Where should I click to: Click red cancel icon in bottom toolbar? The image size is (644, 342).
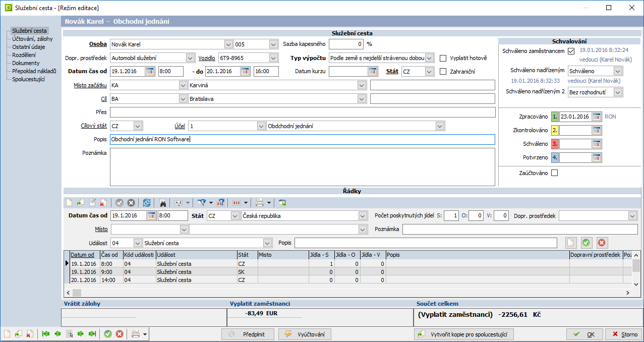[120, 334]
